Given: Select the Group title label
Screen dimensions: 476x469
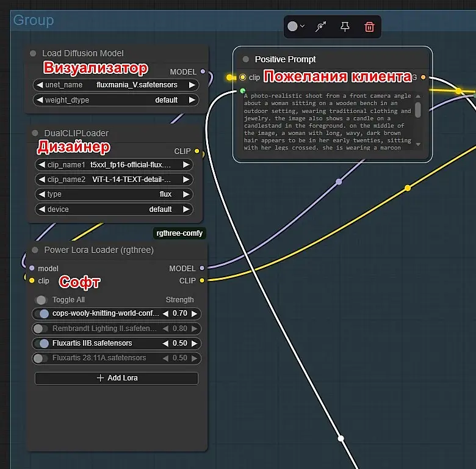Looking at the screenshot, I should click(x=34, y=20).
